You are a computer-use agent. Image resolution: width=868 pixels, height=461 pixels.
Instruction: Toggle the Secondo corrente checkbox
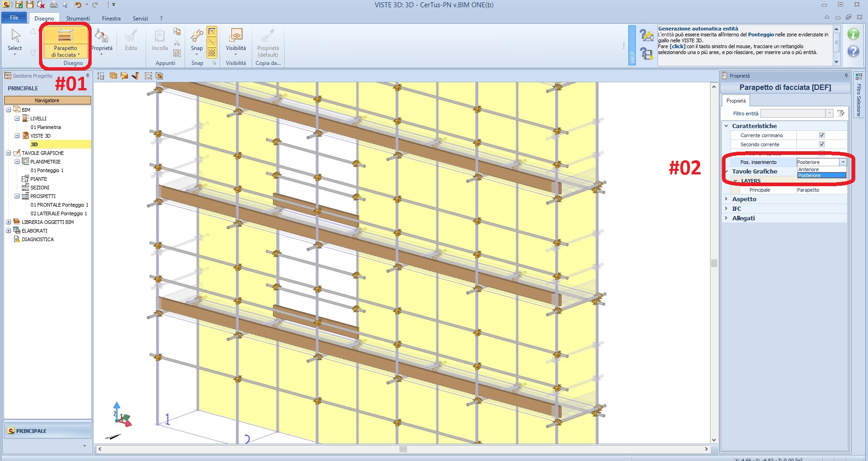pos(822,144)
